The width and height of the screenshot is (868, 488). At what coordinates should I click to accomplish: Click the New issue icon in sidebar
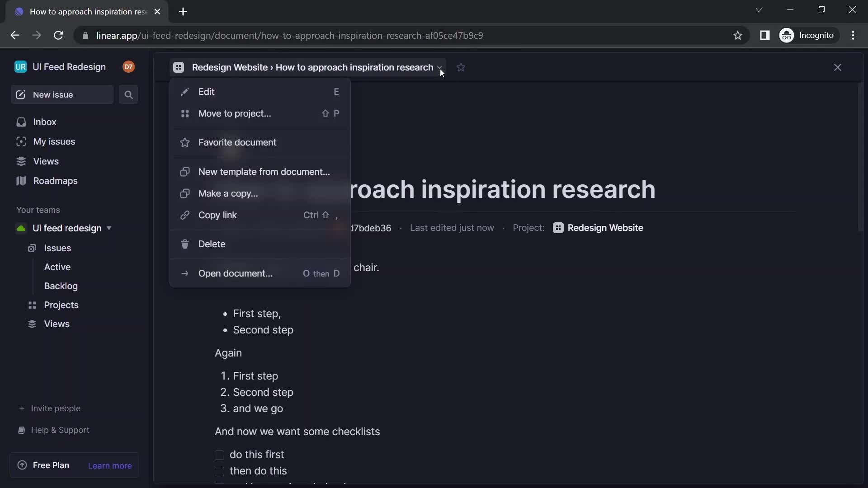(20, 94)
